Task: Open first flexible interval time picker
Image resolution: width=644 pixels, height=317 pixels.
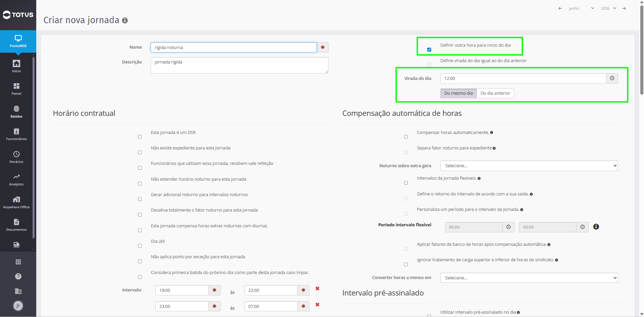Action: [508, 227]
